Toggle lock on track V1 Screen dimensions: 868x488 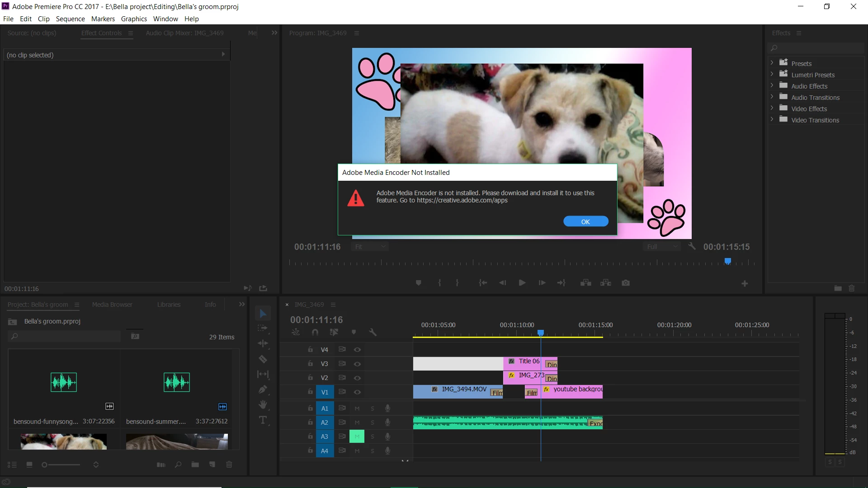tap(310, 392)
